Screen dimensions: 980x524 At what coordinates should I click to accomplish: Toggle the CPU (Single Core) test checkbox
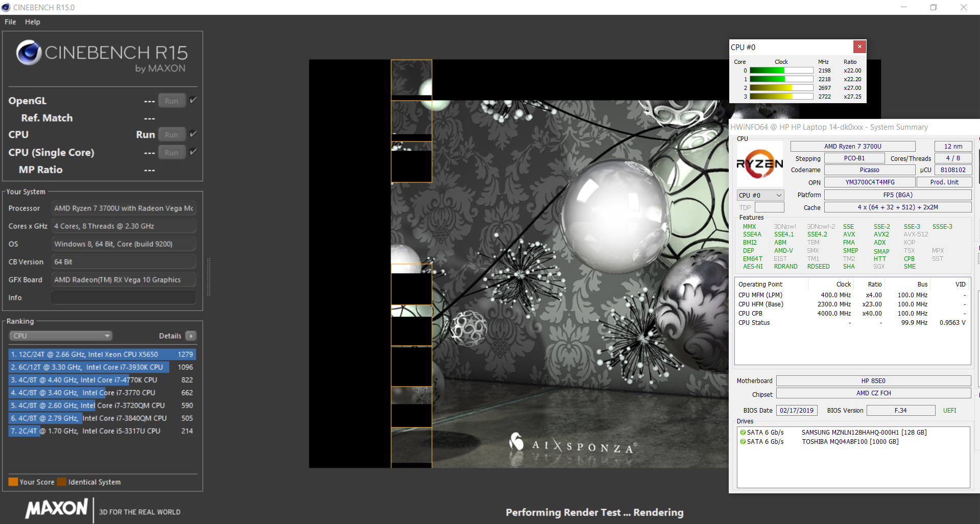(193, 152)
